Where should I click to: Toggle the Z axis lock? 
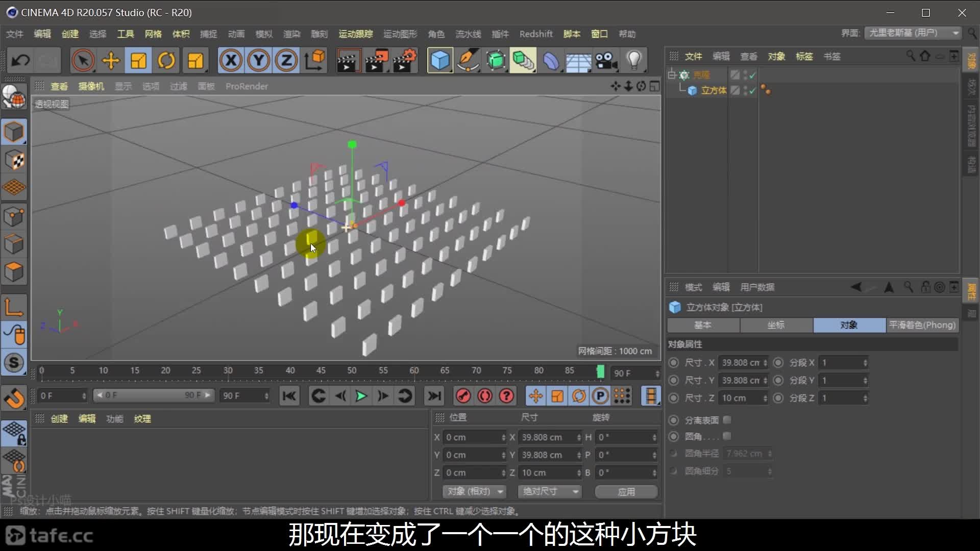point(286,60)
